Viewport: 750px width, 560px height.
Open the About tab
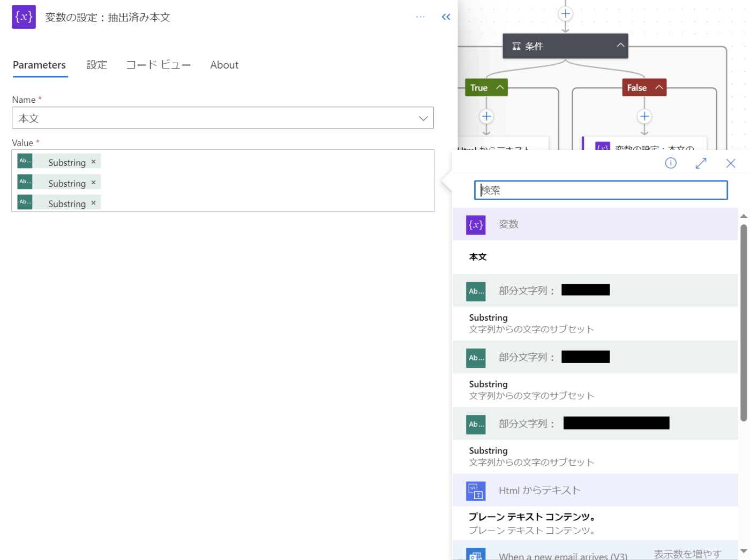click(x=224, y=65)
